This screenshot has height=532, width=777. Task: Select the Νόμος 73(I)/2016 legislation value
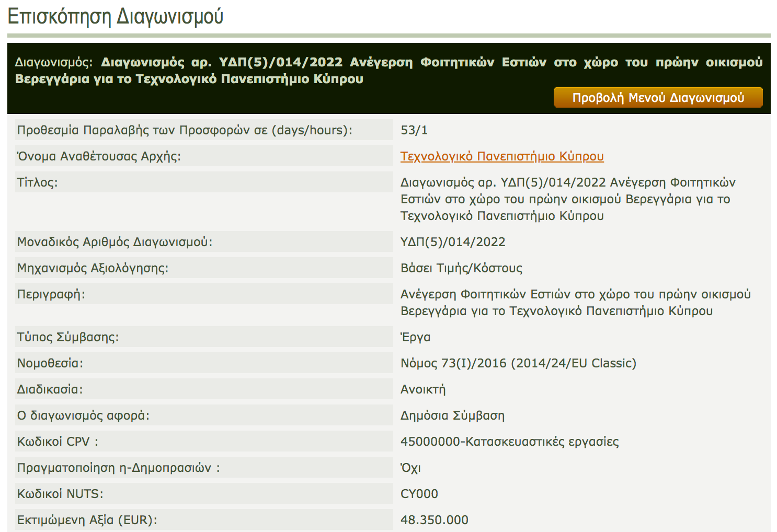(x=518, y=363)
